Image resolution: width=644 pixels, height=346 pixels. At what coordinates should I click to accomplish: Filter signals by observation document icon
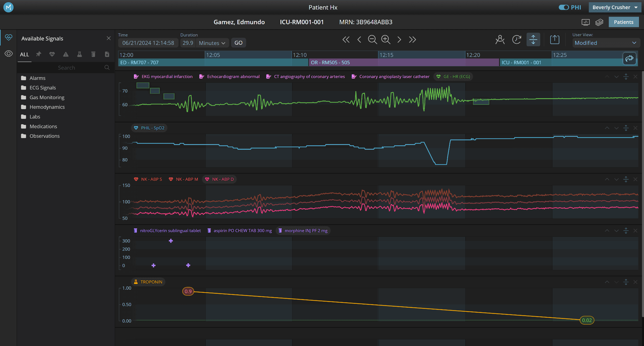coord(107,54)
